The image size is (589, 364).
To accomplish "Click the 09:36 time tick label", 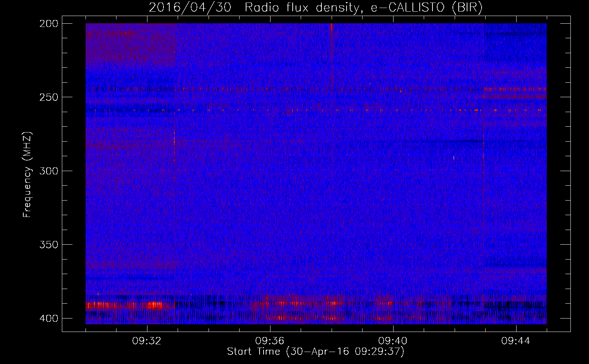I will coord(270,341).
